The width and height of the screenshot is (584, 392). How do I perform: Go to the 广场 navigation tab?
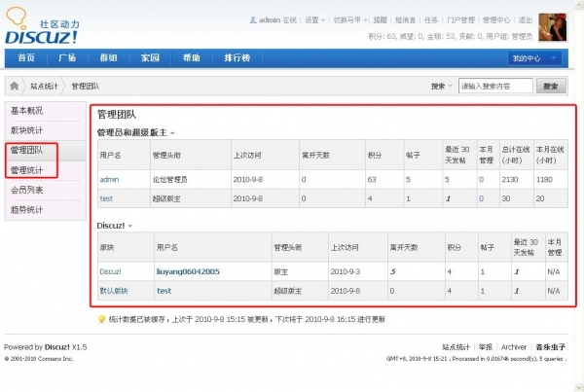(67, 57)
